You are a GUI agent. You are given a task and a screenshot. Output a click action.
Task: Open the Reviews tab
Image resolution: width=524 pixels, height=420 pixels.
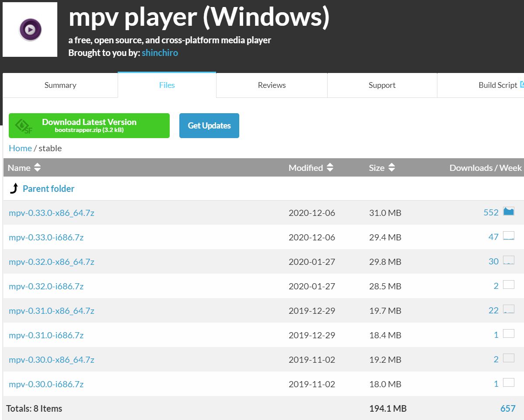[x=272, y=85]
